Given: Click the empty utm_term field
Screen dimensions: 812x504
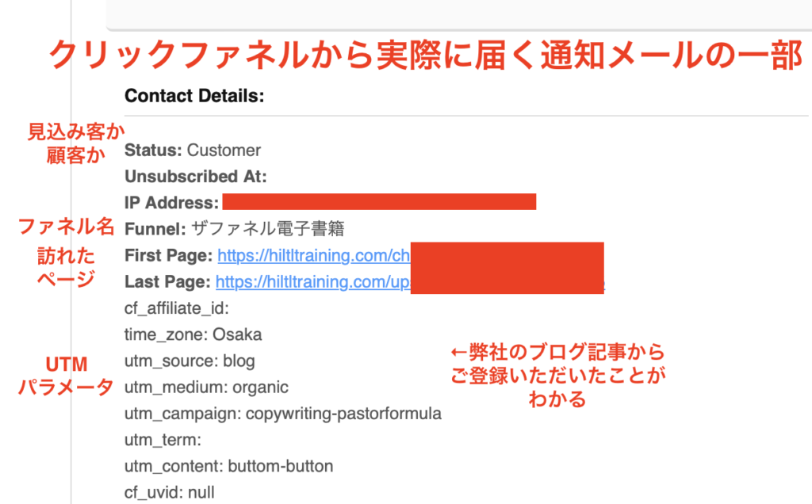Looking at the screenshot, I should [x=163, y=441].
